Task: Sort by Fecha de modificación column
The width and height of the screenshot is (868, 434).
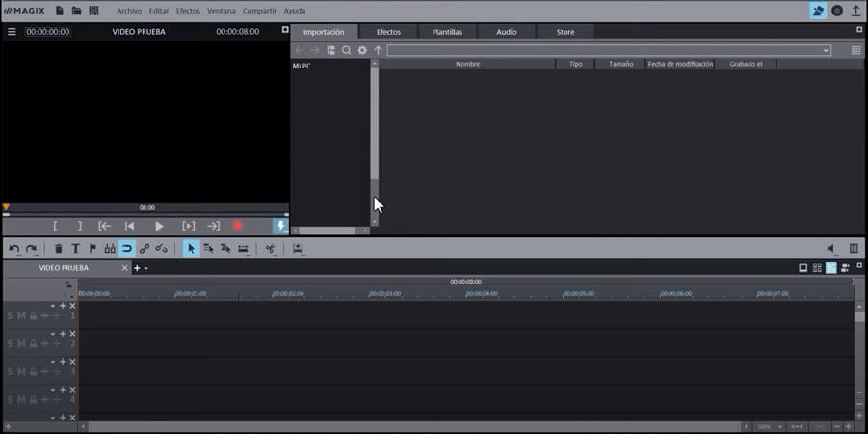Action: 680,65
